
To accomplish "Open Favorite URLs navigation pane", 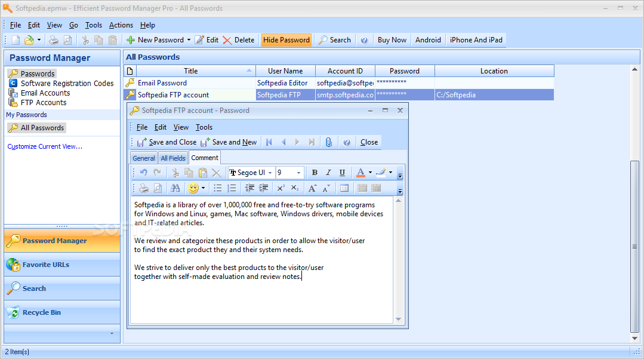I will [62, 265].
